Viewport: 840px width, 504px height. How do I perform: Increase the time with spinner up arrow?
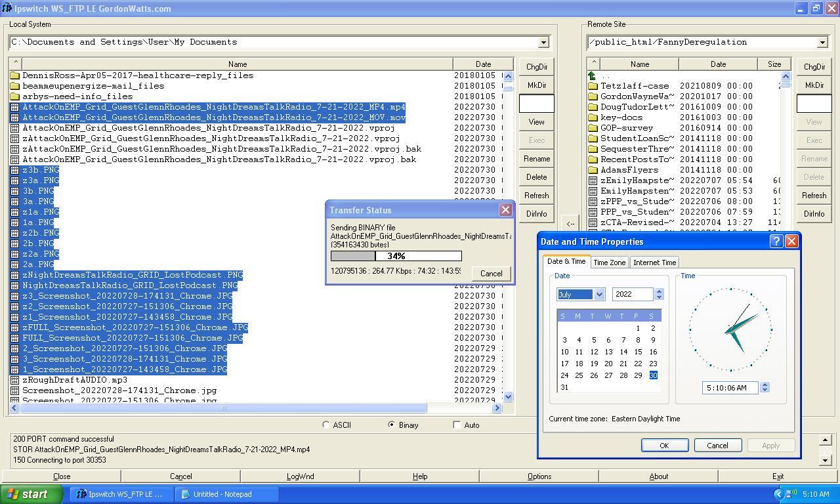tap(765, 385)
